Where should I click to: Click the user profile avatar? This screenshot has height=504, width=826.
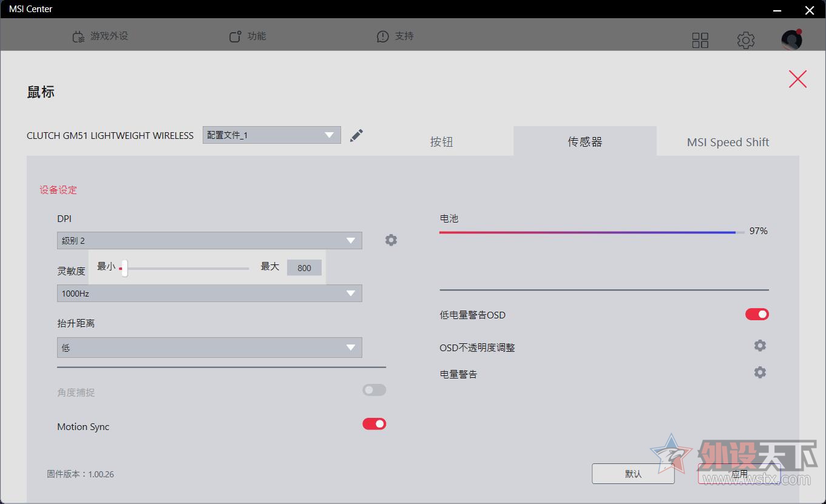point(791,39)
